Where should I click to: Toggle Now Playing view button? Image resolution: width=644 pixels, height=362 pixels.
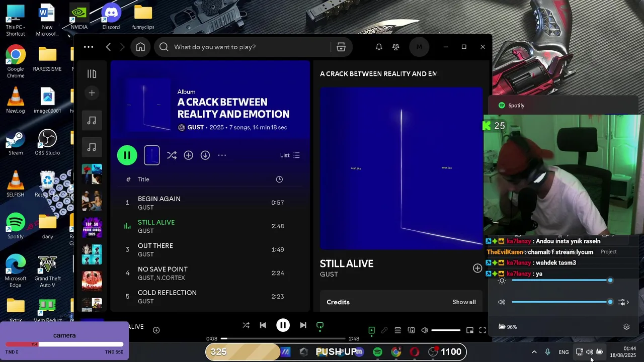(371, 330)
